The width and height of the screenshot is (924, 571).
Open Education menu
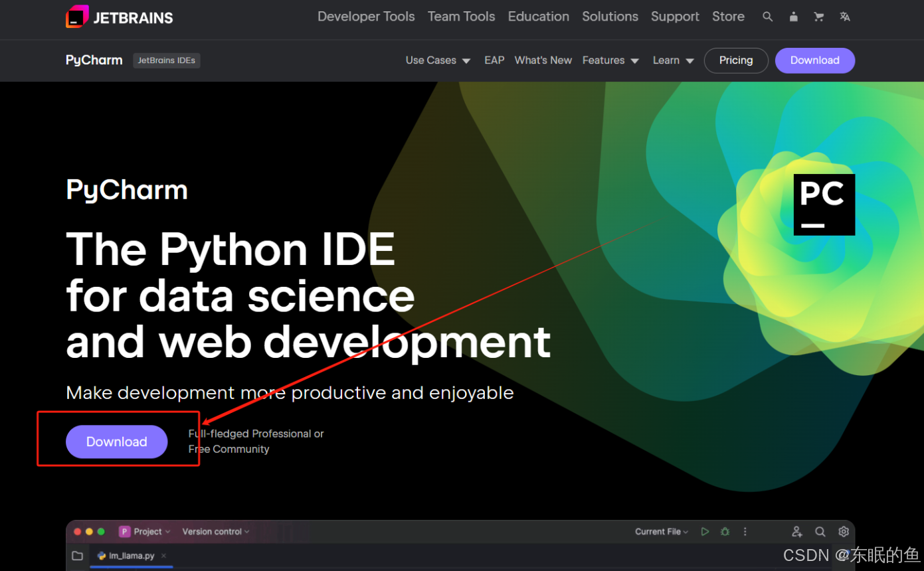pyautogui.click(x=539, y=17)
